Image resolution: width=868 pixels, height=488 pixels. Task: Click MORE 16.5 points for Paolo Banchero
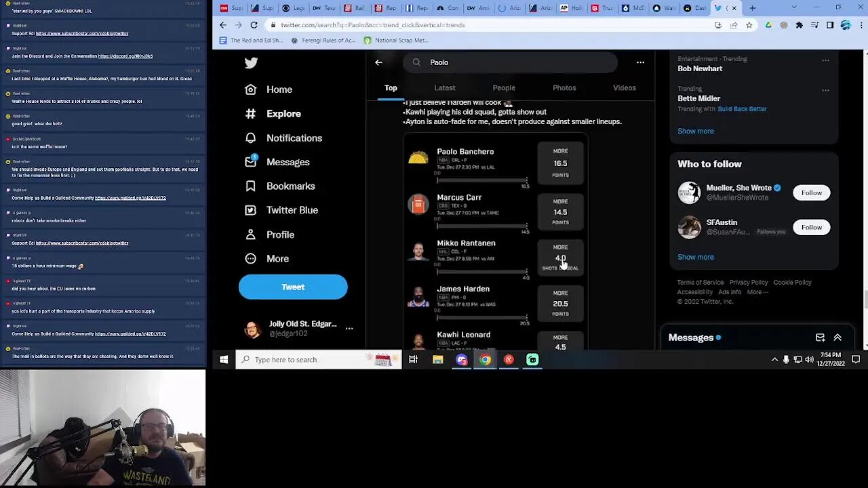[x=560, y=163]
